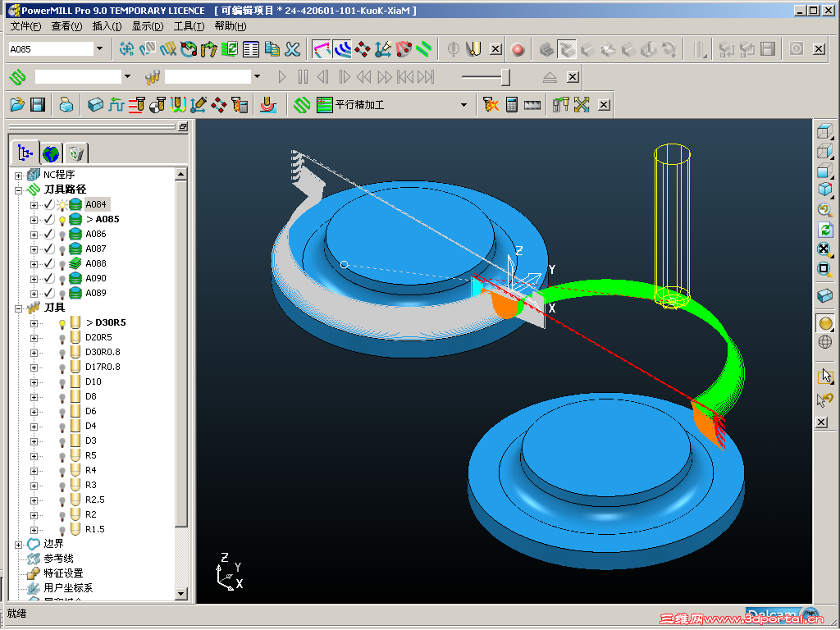Open the 显示(D) menu
Image resolution: width=840 pixels, height=630 pixels.
[x=148, y=26]
